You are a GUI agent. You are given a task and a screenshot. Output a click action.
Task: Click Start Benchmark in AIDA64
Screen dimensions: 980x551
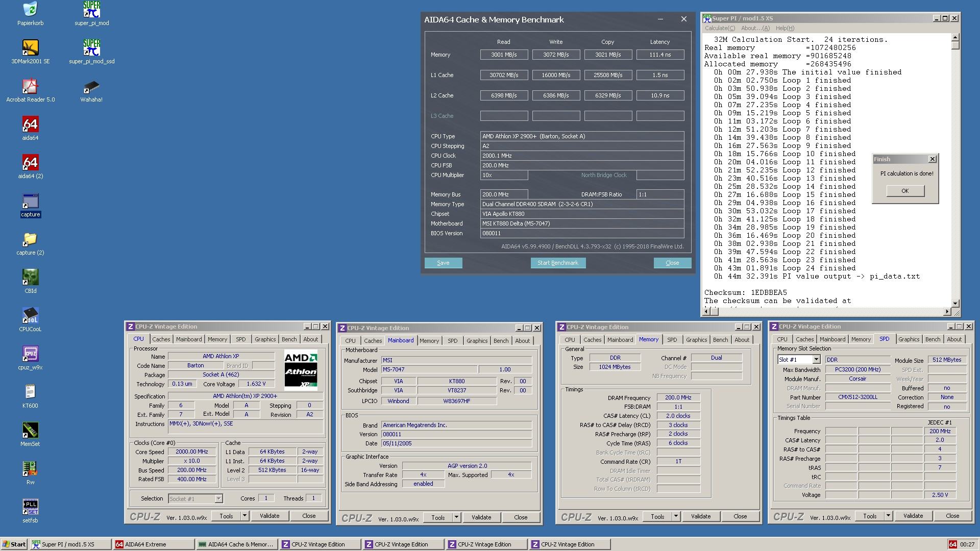coord(558,263)
